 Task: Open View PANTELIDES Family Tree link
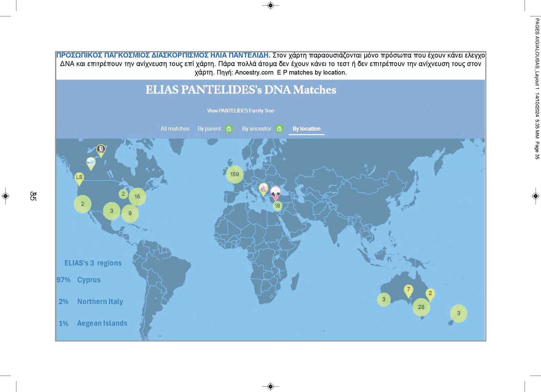point(241,111)
